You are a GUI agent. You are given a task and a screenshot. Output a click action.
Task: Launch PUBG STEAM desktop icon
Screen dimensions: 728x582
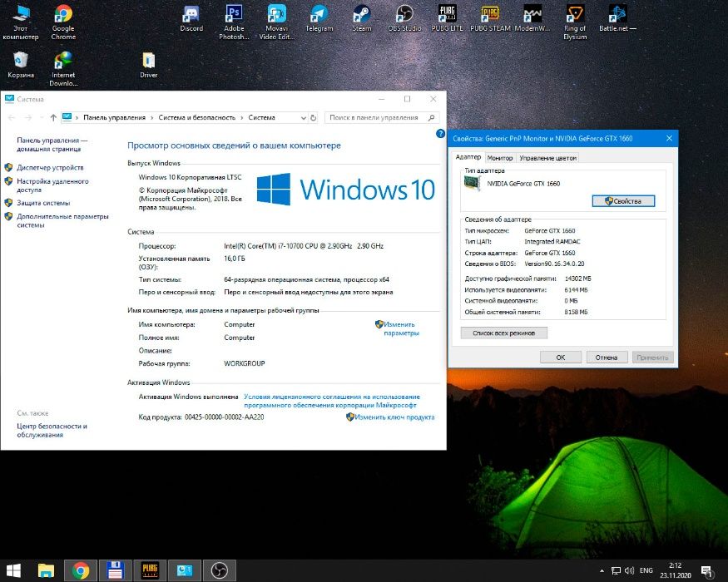[x=490, y=18]
